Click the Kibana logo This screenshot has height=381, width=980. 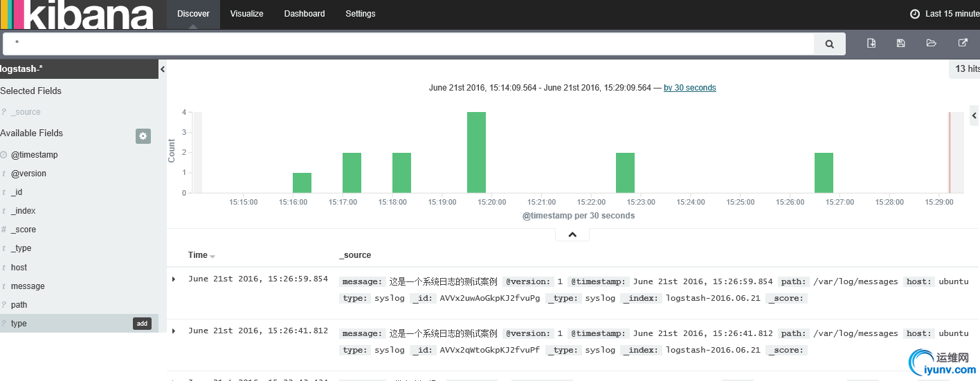77,15
